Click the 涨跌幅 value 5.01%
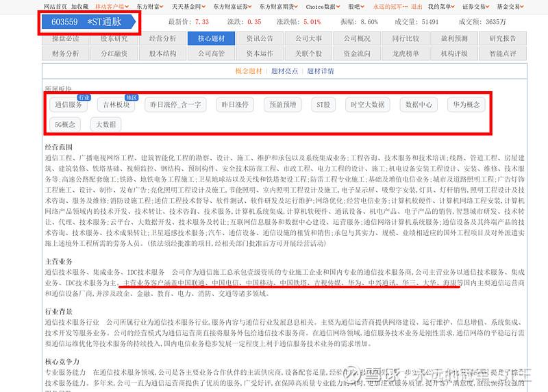 pos(312,22)
